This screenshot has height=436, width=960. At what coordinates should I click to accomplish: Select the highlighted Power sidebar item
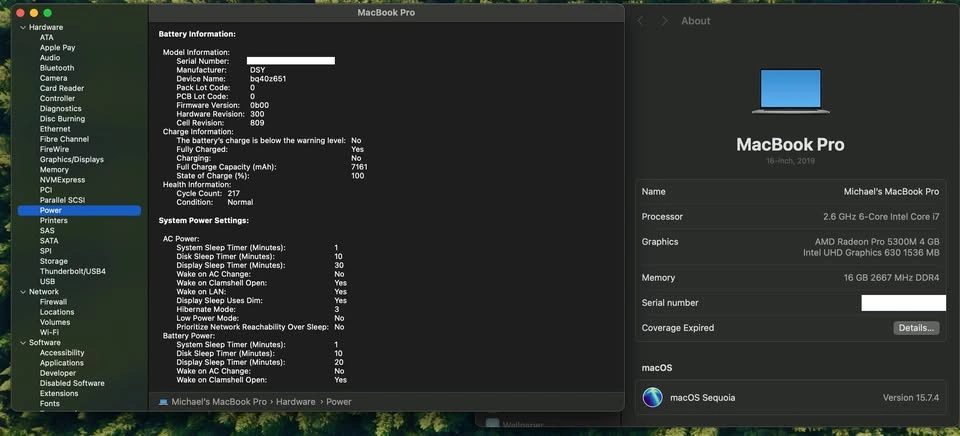[x=80, y=210]
